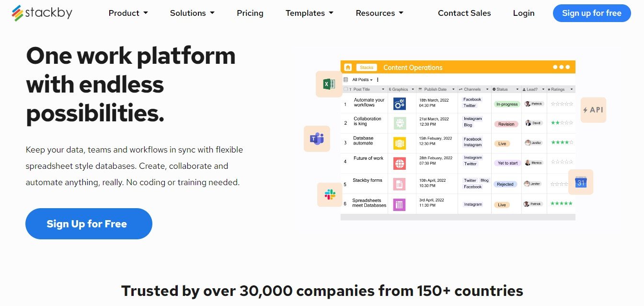Image resolution: width=644 pixels, height=306 pixels.
Task: Go to the Pricing page
Action: 250,13
